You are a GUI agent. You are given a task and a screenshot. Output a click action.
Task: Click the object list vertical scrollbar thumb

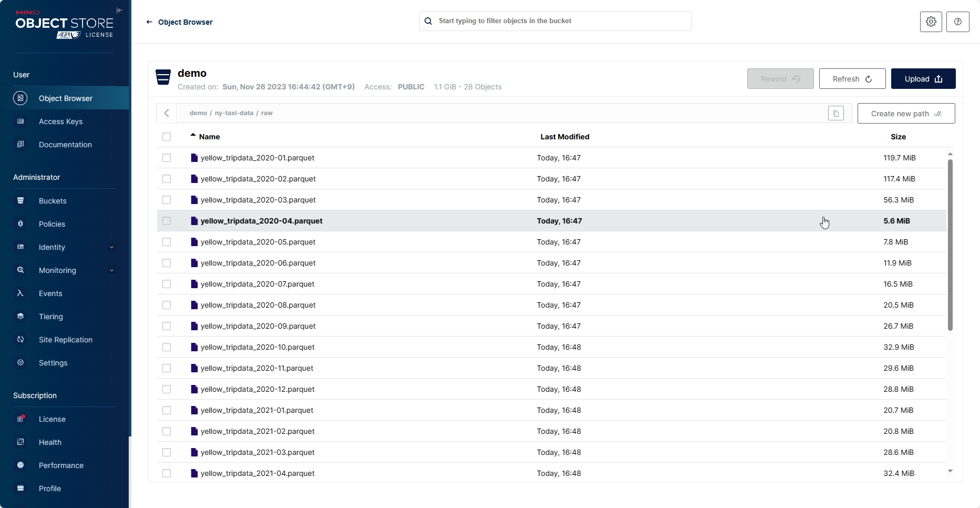[950, 245]
